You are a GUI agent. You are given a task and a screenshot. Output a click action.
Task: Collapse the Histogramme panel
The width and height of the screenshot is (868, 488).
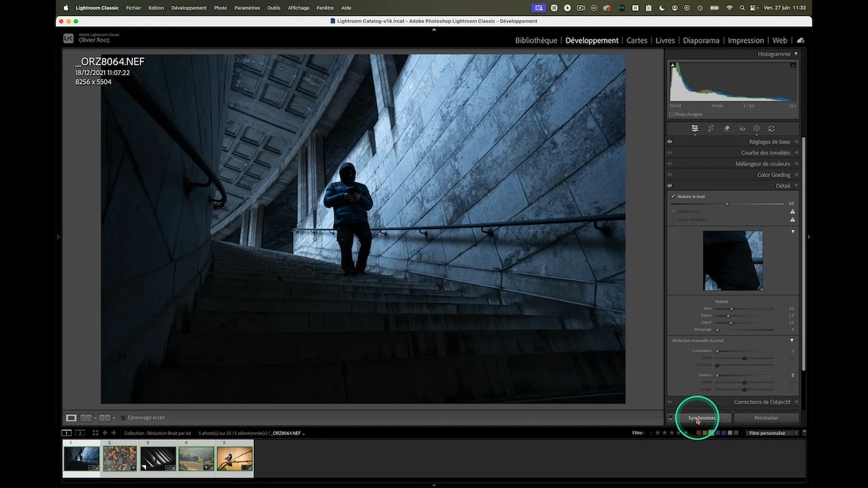click(796, 53)
